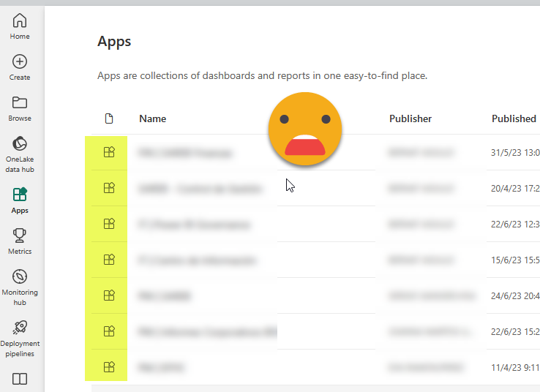Click the surprised emoji face

coord(305,128)
